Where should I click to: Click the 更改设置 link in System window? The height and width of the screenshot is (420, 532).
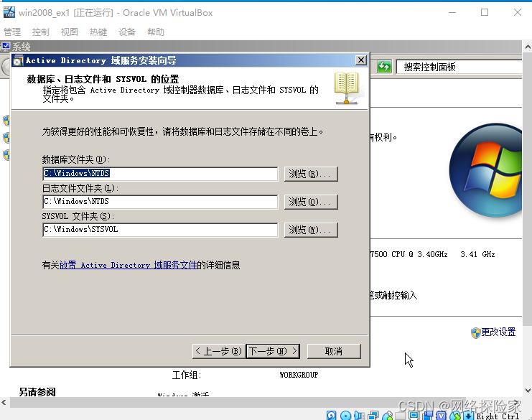click(x=498, y=332)
